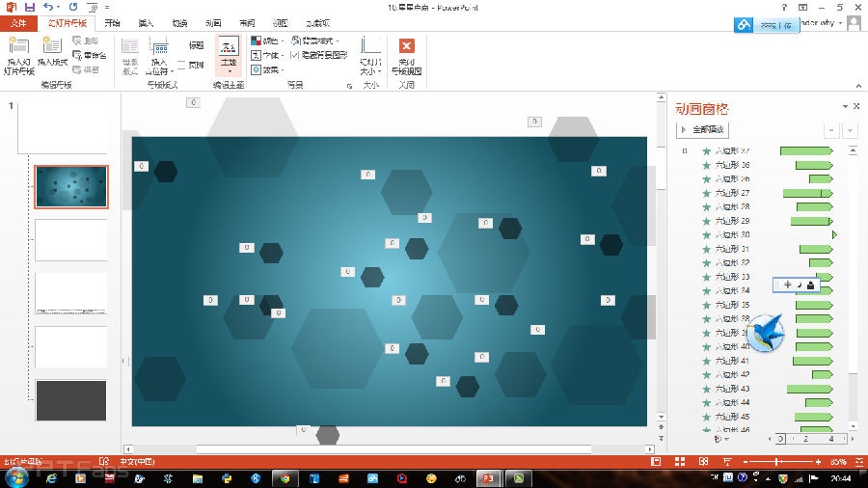Viewport: 868px width, 488px height.
Task: Select the dark gray layout thumbnail
Action: tap(71, 400)
